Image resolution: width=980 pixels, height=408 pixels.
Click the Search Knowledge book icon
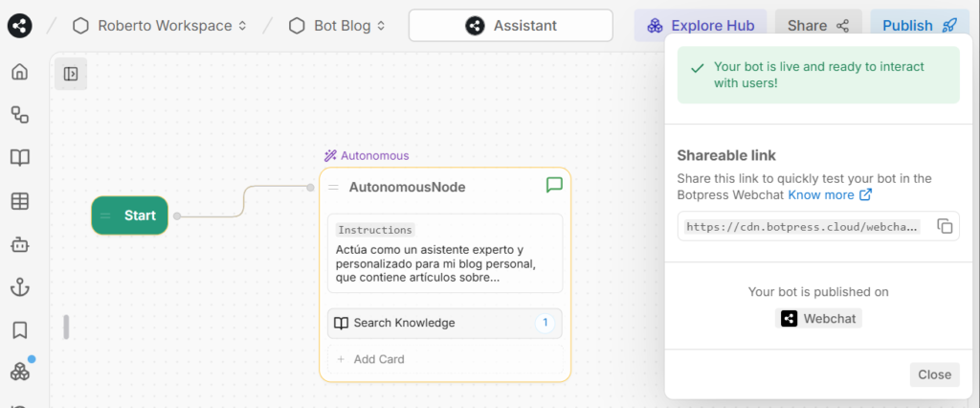click(x=341, y=323)
